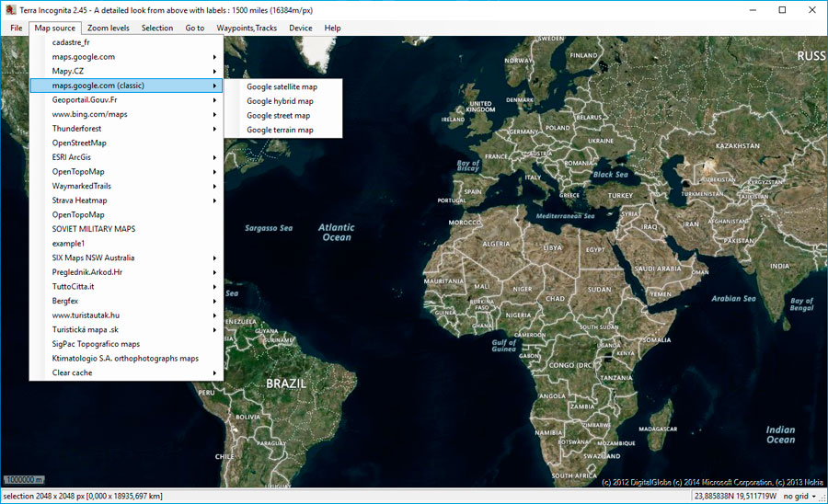Click the SAUDI ARABIA map label
Screen dimensions: 828x504
tap(658, 269)
